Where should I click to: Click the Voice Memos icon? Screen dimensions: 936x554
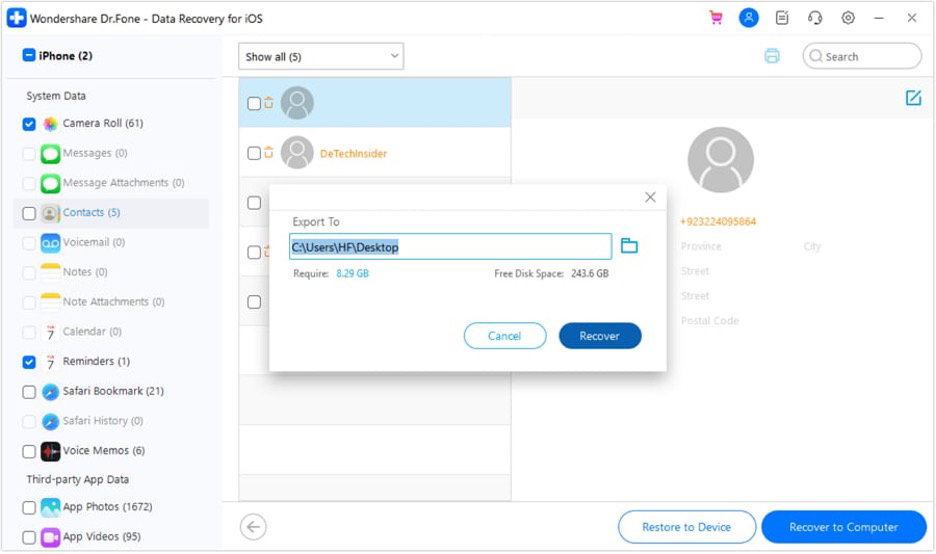tap(50, 451)
